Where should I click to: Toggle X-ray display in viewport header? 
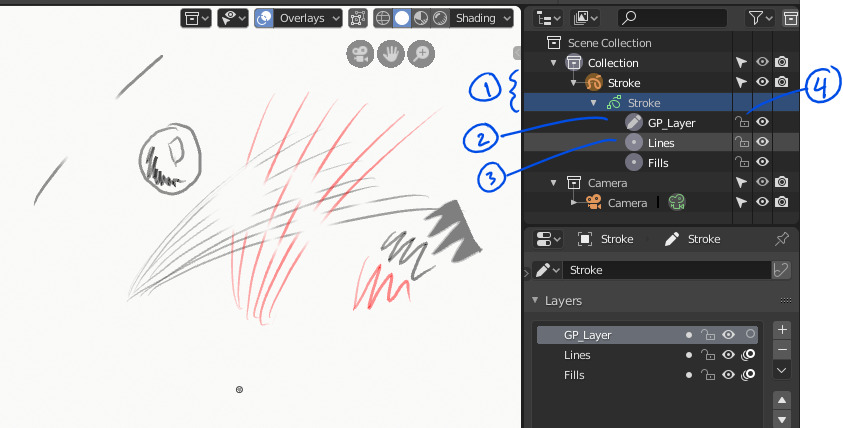[x=358, y=18]
